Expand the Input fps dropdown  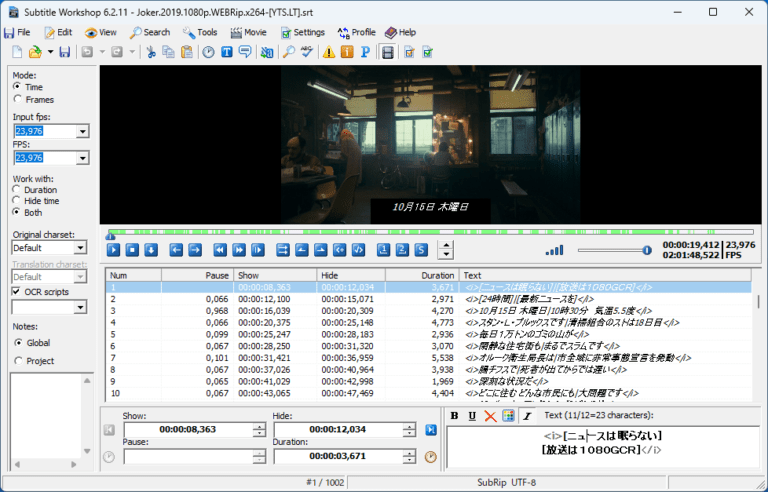click(x=82, y=131)
